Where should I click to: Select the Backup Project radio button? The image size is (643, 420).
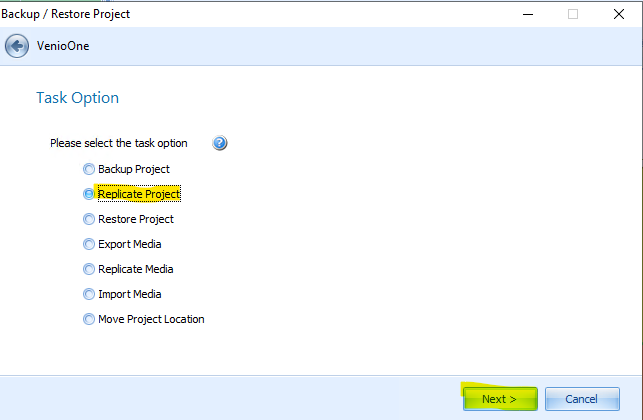tap(89, 169)
